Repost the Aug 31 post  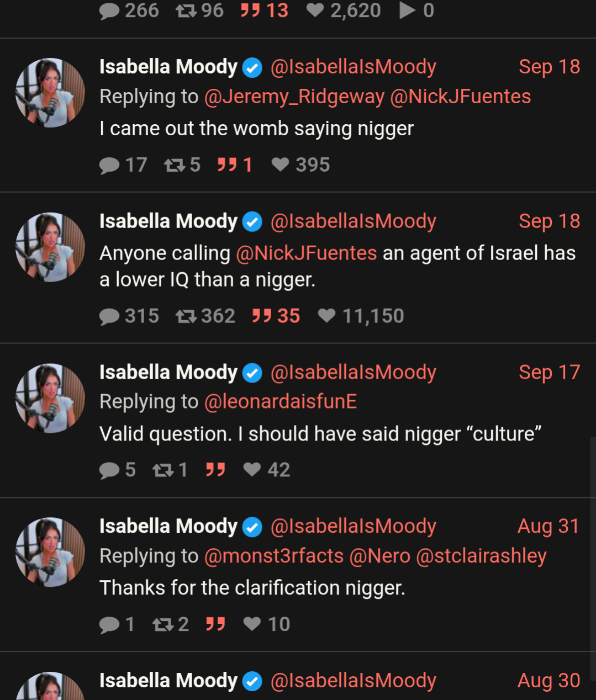point(162,624)
